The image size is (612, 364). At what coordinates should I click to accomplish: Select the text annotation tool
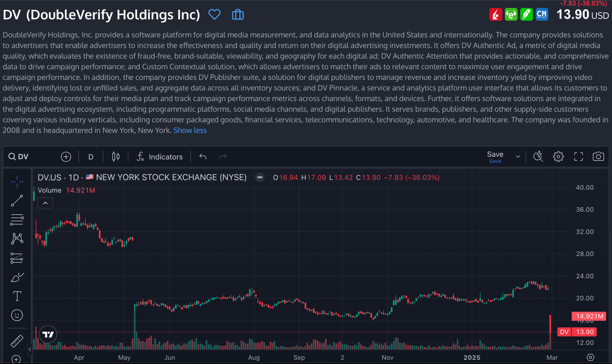17,296
